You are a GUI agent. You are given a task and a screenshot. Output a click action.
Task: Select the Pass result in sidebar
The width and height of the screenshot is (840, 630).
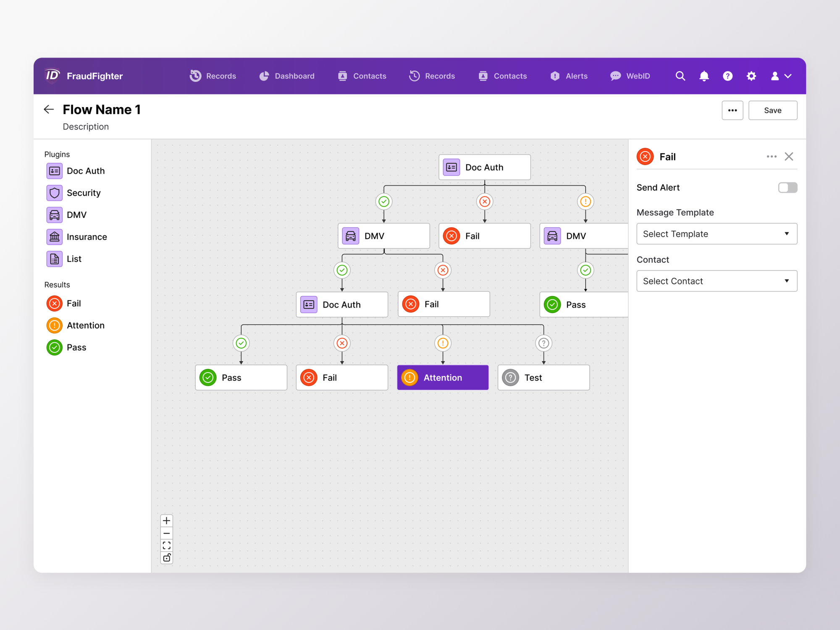coord(66,347)
